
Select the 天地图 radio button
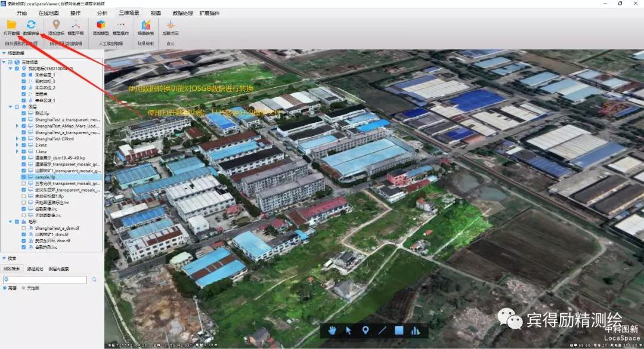point(24,288)
